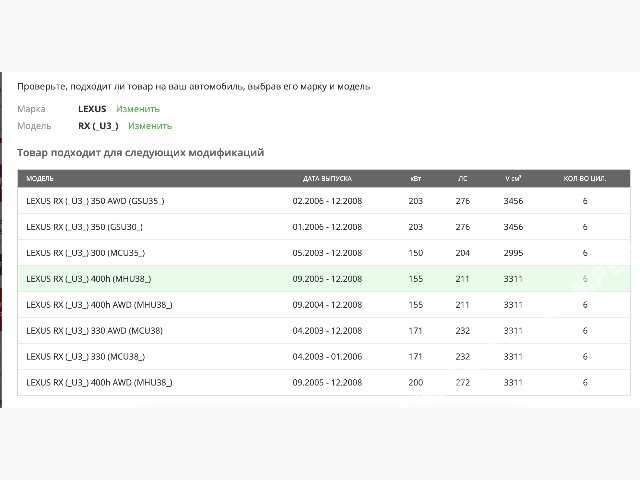This screenshot has height=480, width=640.
Task: Click the LEXUS brand name value
Action: (92, 108)
